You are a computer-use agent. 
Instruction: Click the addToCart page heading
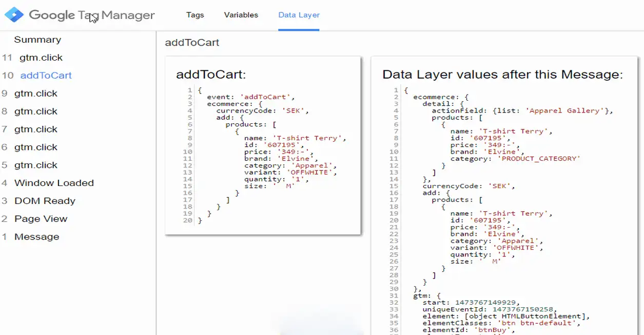pyautogui.click(x=192, y=43)
